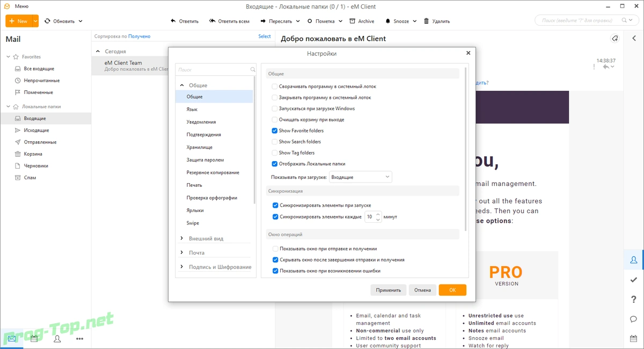Open the Меню main menu
644x349 pixels.
pos(22,6)
